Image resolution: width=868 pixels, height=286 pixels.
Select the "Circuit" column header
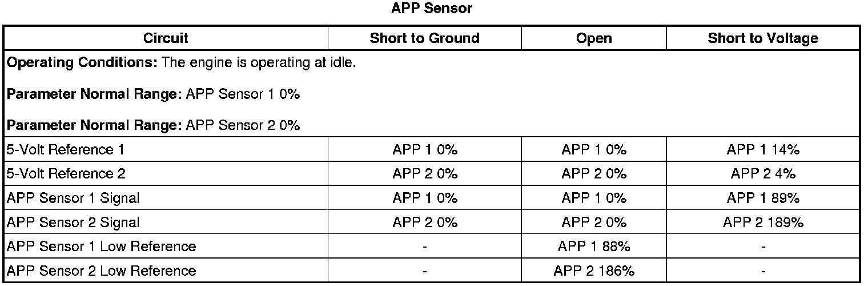(166, 38)
